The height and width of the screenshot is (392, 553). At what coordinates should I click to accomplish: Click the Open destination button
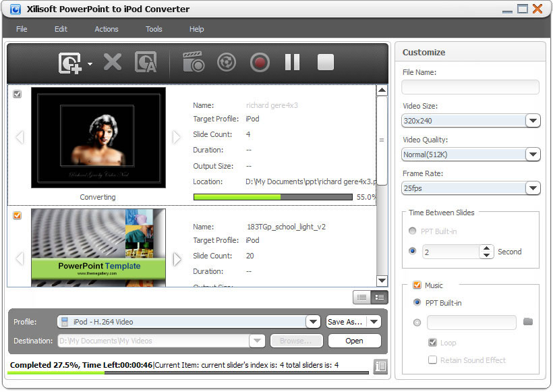(354, 341)
